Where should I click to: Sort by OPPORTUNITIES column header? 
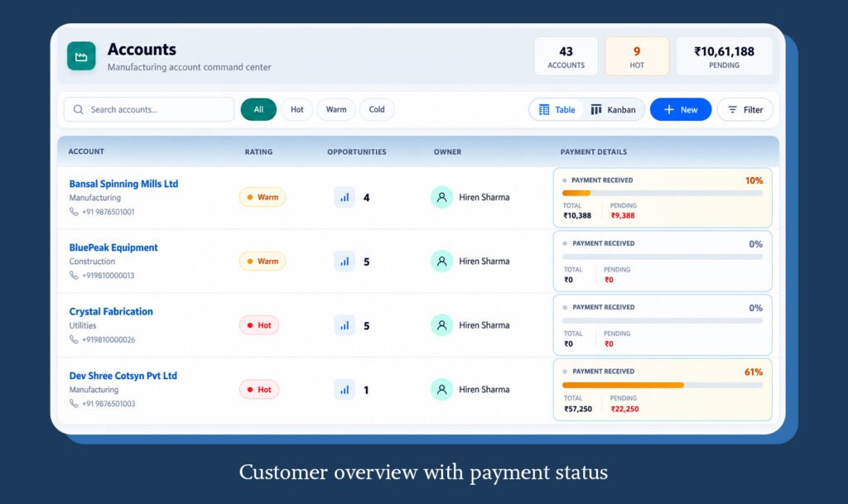tap(356, 151)
